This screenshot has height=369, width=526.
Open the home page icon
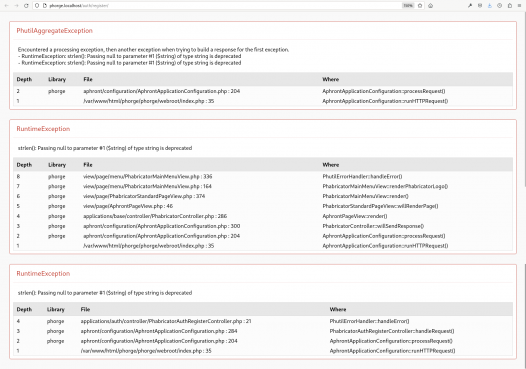click(430, 6)
